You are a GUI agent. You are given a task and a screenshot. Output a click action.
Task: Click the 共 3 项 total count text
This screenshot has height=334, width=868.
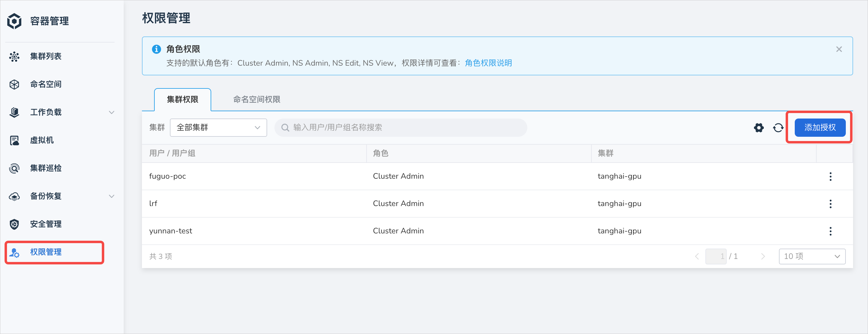[160, 257]
